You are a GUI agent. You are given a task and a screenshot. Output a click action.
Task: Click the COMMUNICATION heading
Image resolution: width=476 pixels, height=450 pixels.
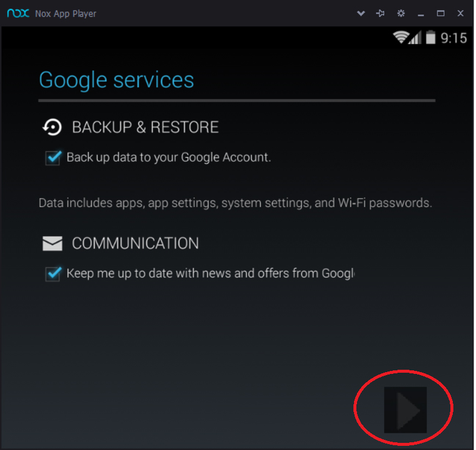[x=136, y=244]
